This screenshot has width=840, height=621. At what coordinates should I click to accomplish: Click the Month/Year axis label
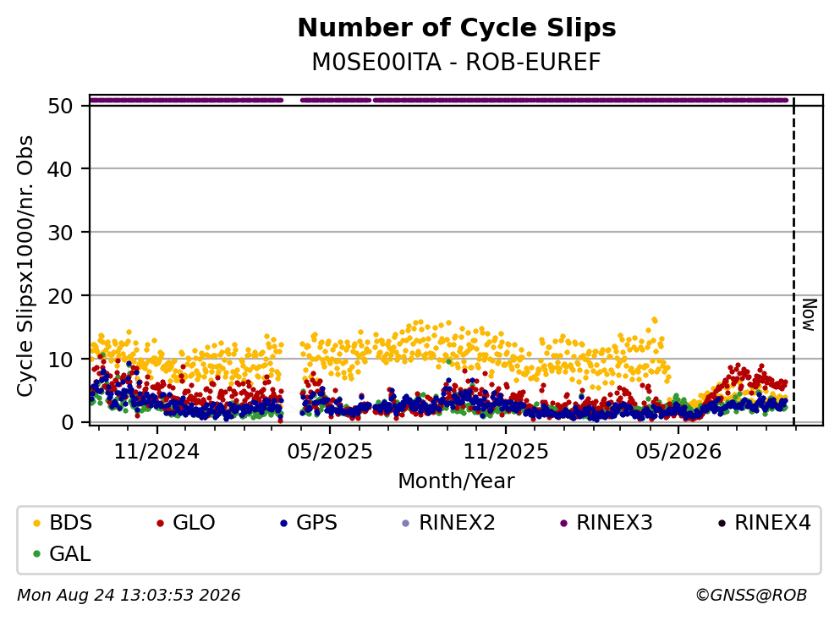pos(457,481)
